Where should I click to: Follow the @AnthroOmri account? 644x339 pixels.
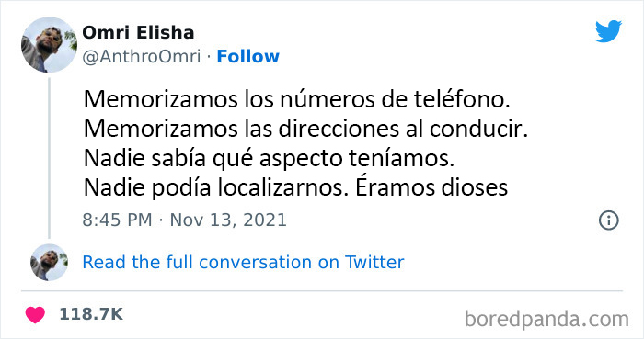247,57
